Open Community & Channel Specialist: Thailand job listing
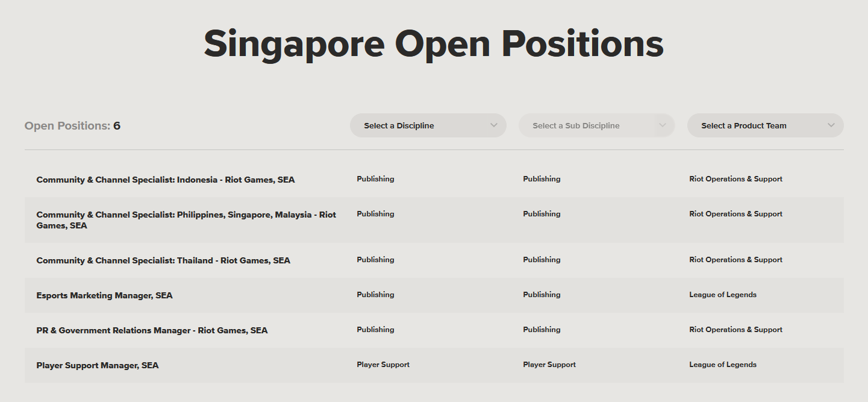Viewport: 868px width, 402px height. pos(163,260)
